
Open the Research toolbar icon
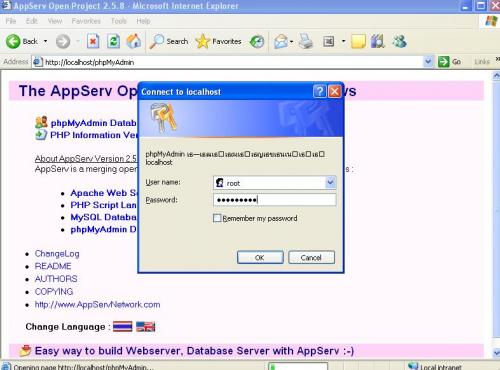click(x=378, y=41)
